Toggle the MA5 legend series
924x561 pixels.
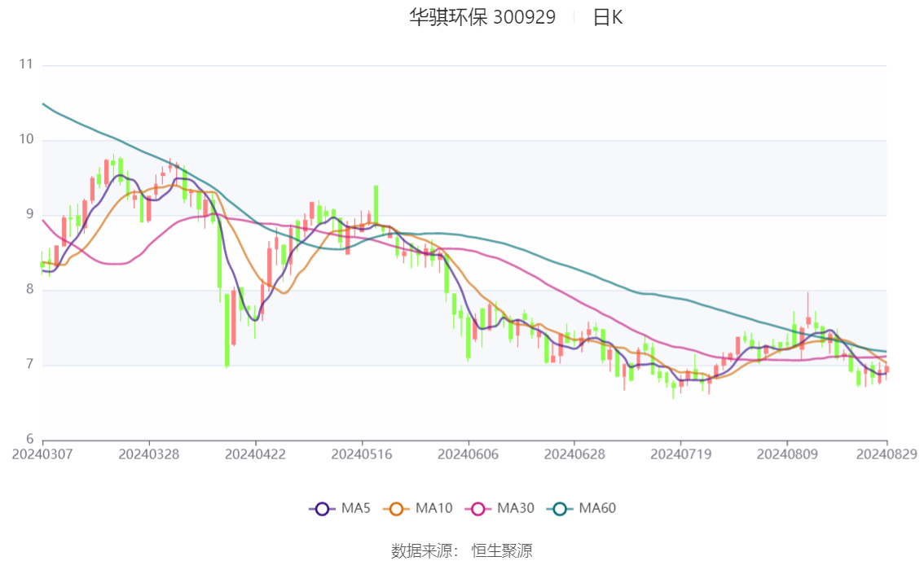tap(340, 508)
